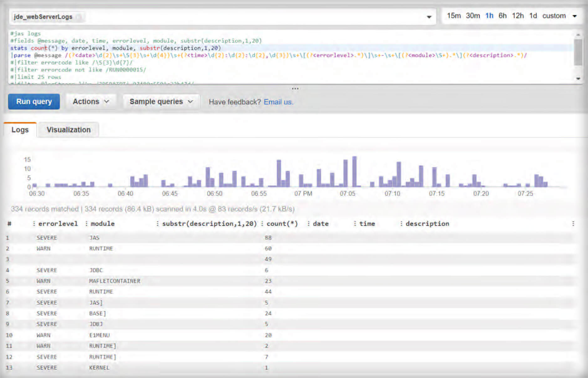Click the Run query button

pyautogui.click(x=34, y=102)
